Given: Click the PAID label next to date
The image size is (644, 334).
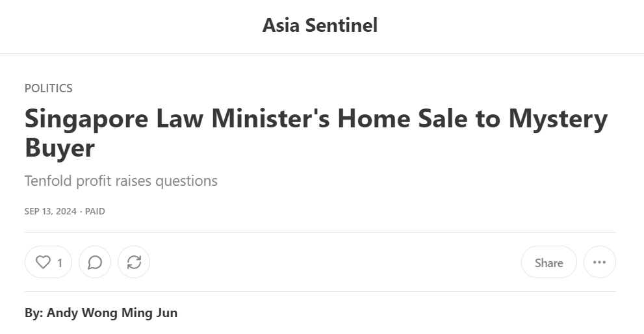Looking at the screenshot, I should point(95,212).
